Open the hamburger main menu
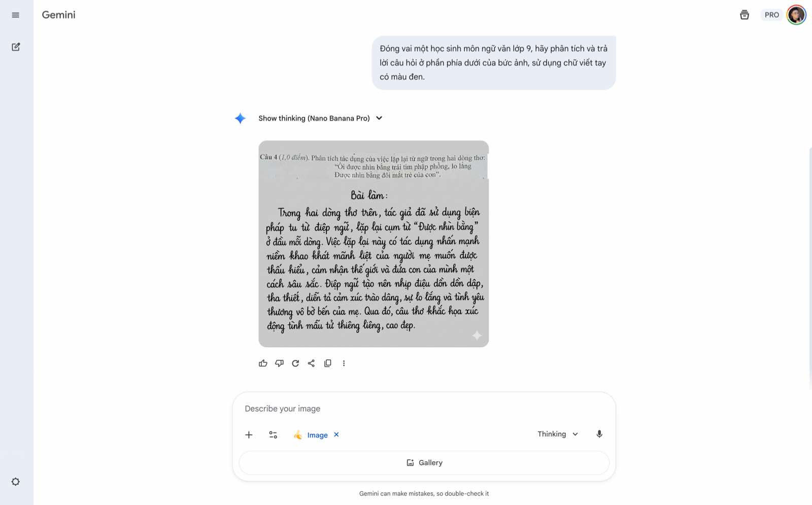This screenshot has height=505, width=812. coord(15,15)
